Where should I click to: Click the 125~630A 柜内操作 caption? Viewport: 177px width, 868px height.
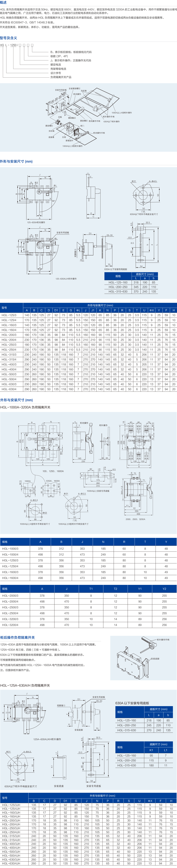click(x=36, y=222)
